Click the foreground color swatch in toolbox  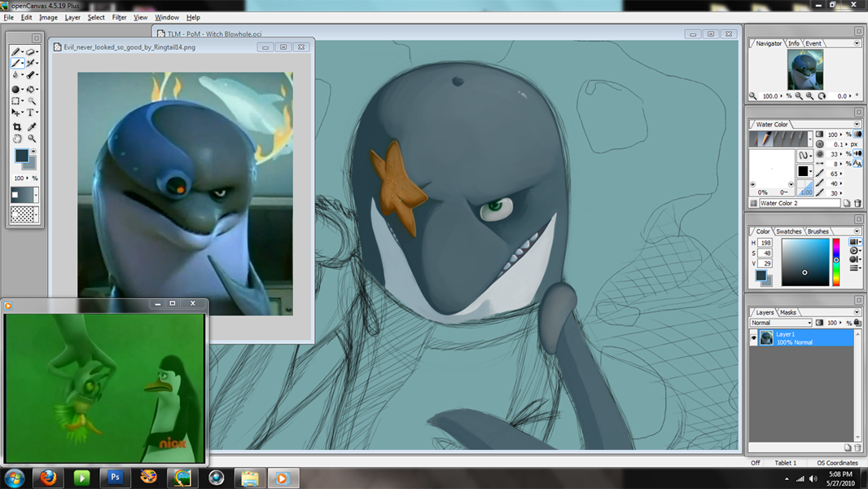21,156
